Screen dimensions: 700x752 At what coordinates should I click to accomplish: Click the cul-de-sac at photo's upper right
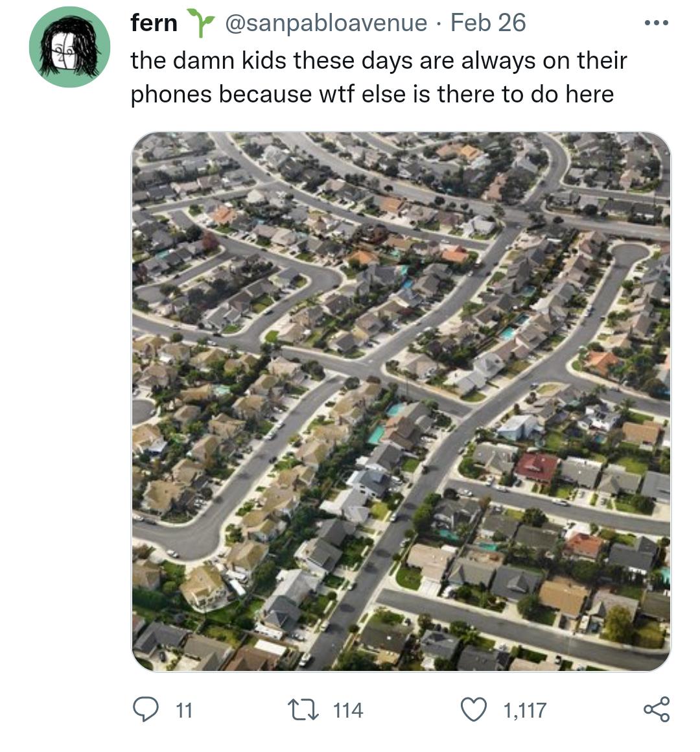pyautogui.click(x=629, y=252)
